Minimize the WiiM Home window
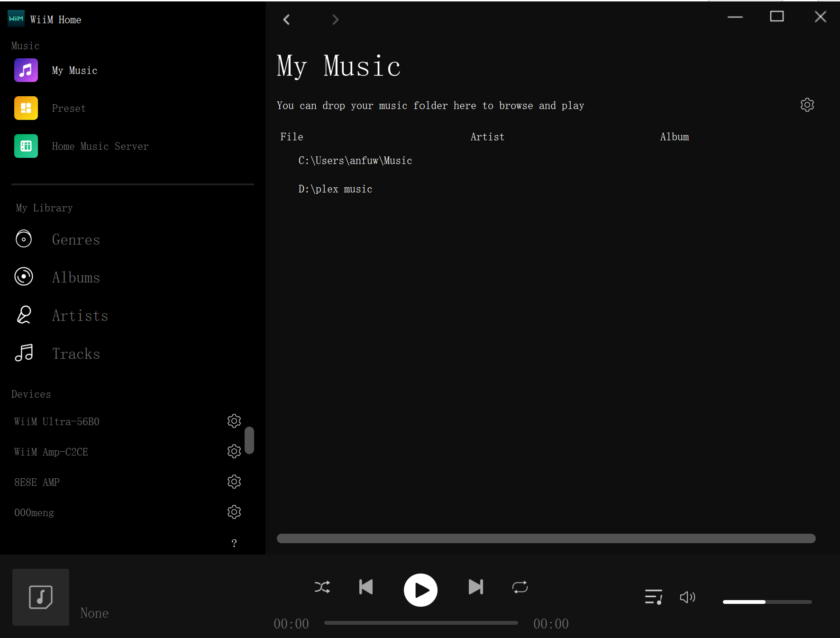The image size is (840, 638). [735, 17]
